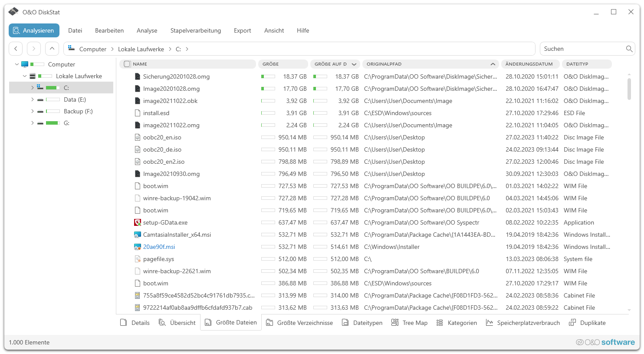Switch to the Kategorien tab

[457, 323]
